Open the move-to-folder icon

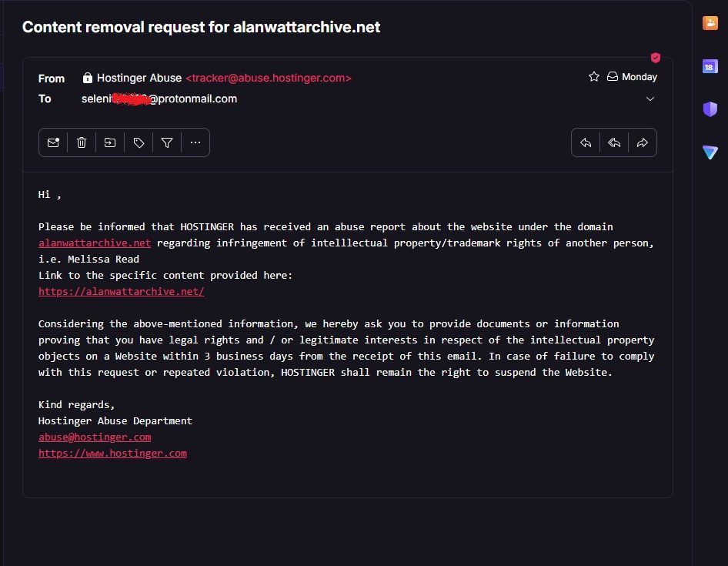(109, 142)
